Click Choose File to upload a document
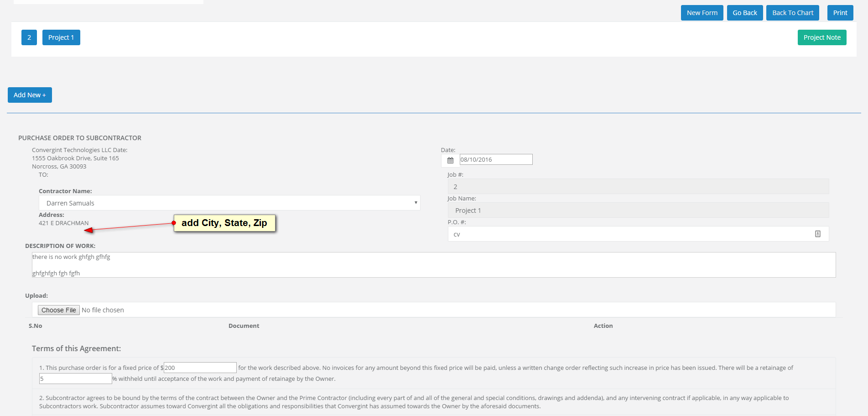The width and height of the screenshot is (868, 416). [58, 310]
